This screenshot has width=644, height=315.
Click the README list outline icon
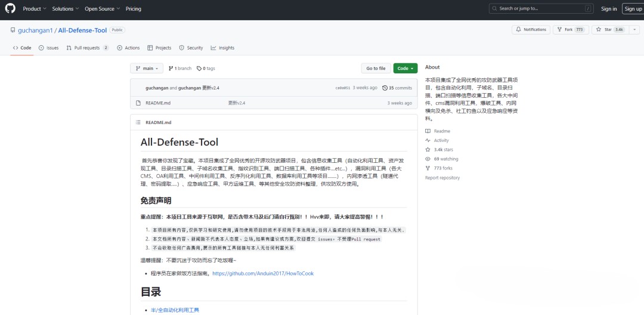tap(138, 122)
